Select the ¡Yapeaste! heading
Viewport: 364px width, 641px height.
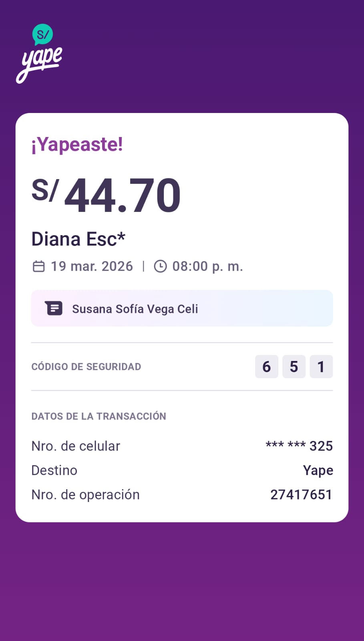(77, 144)
